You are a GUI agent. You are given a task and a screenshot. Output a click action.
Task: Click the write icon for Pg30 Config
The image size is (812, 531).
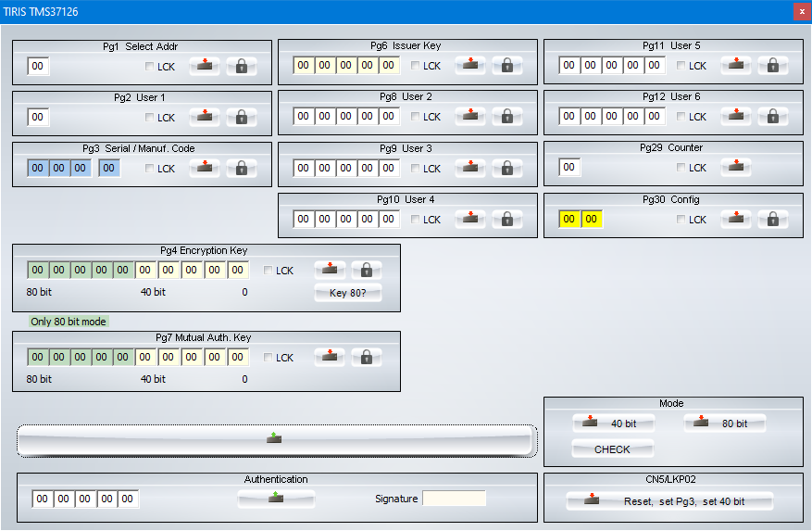[736, 219]
